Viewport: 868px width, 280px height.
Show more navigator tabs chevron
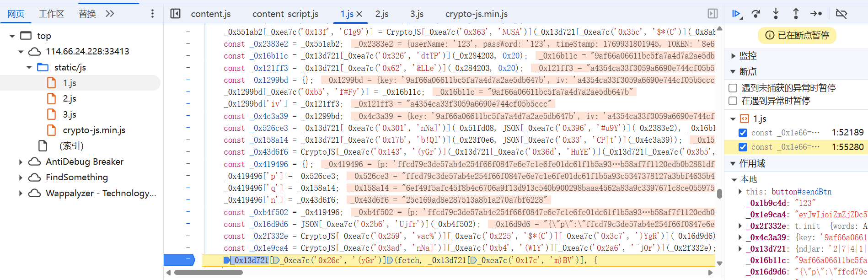pos(110,14)
